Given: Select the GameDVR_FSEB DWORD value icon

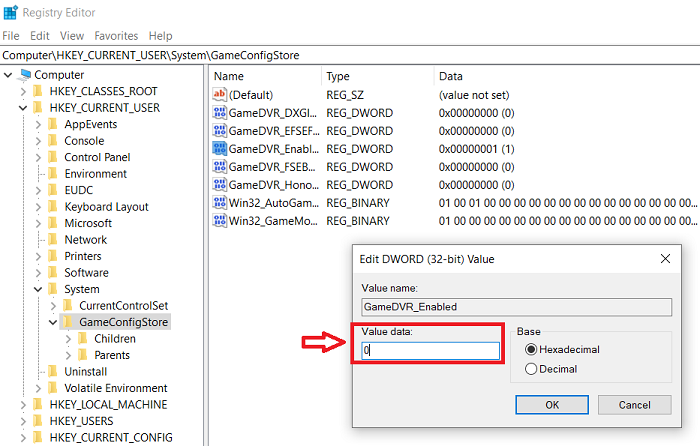Looking at the screenshot, I should tap(219, 167).
